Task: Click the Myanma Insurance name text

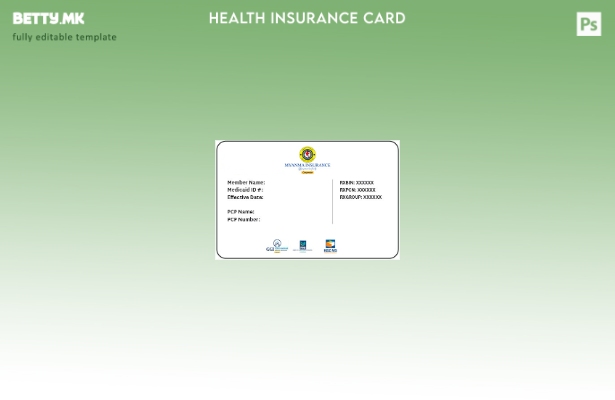Action: click(x=307, y=165)
